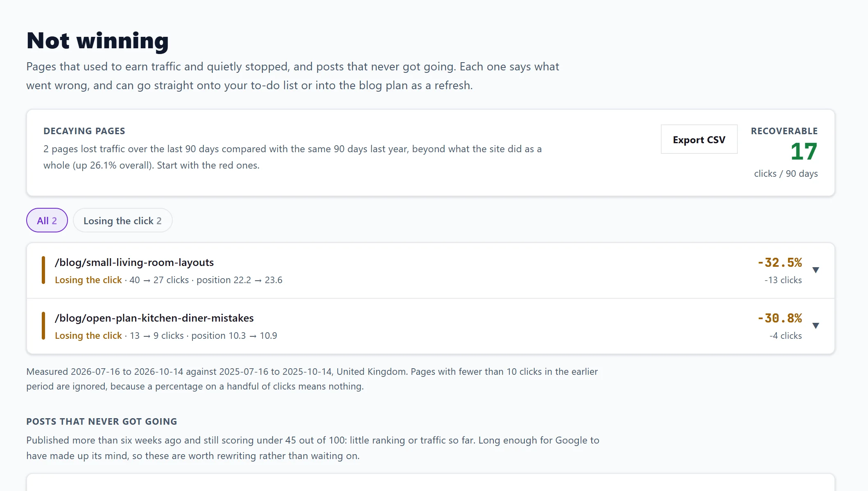Expand the open-plan-kitchen-diner-mistakes row arrow
This screenshot has width=868, height=491.
click(816, 326)
